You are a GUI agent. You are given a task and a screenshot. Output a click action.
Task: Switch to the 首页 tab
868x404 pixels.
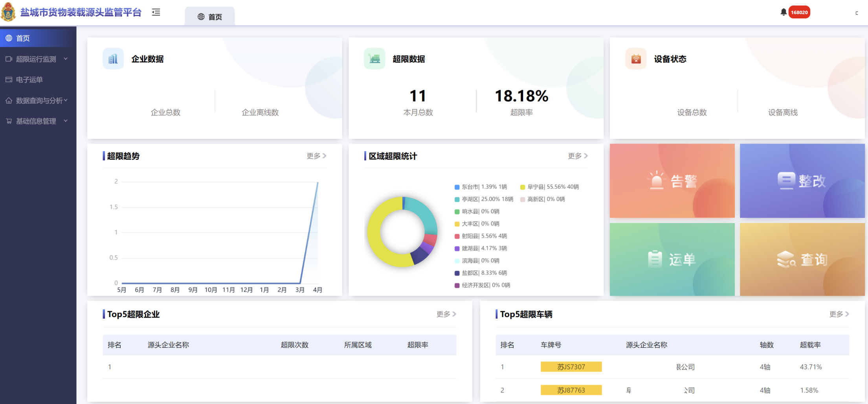point(210,17)
